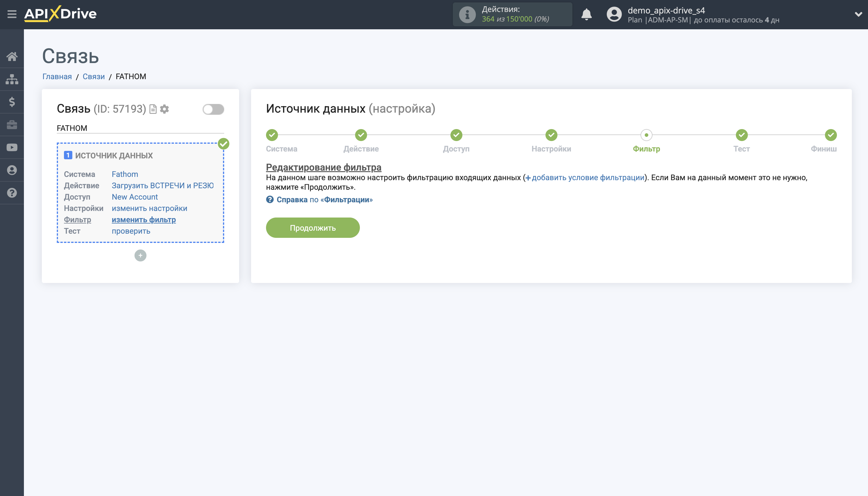Screen dimensions: 868x496
Task: Click the FATHOM connection name field
Action: pos(140,128)
